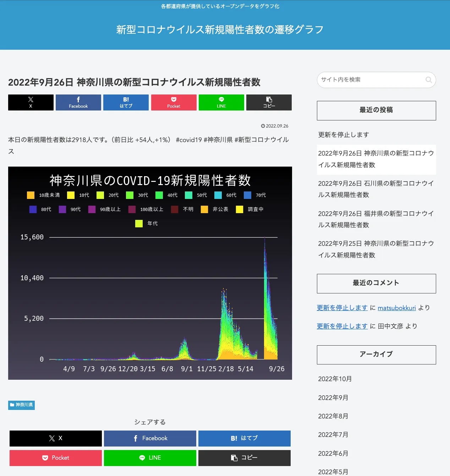The height and width of the screenshot is (476, 450).
Task: Share on X using top black button
Action: [31, 102]
